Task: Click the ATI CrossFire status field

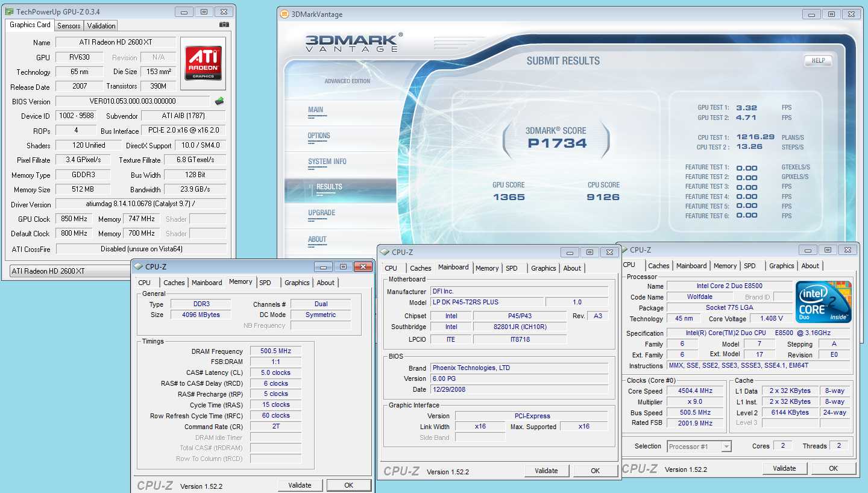Action: (140, 248)
